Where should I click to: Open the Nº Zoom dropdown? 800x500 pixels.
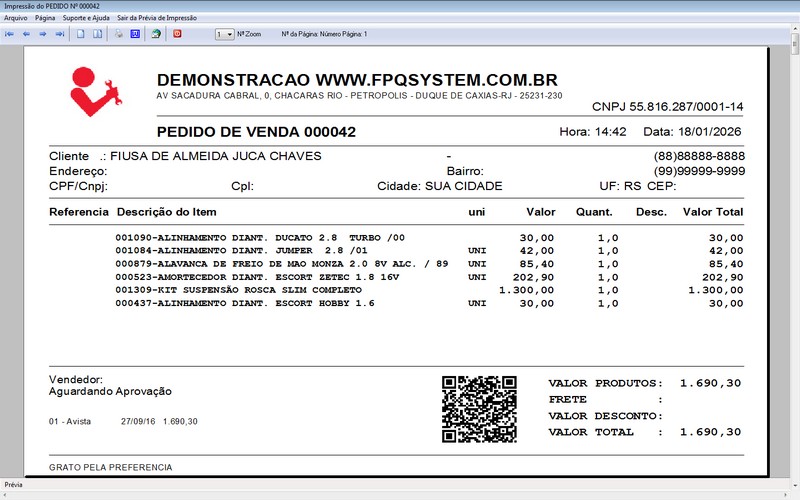[224, 34]
